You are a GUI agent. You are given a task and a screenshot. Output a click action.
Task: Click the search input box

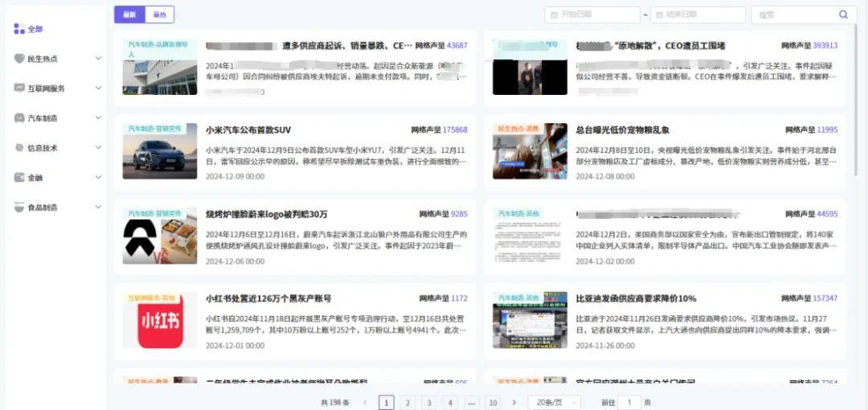click(x=804, y=15)
